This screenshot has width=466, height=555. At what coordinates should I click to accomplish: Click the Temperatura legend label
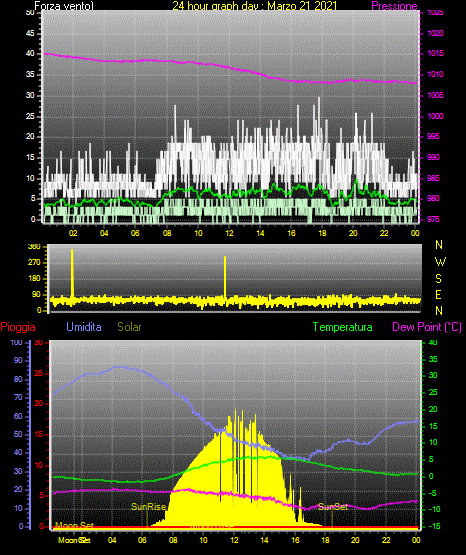coord(343,327)
